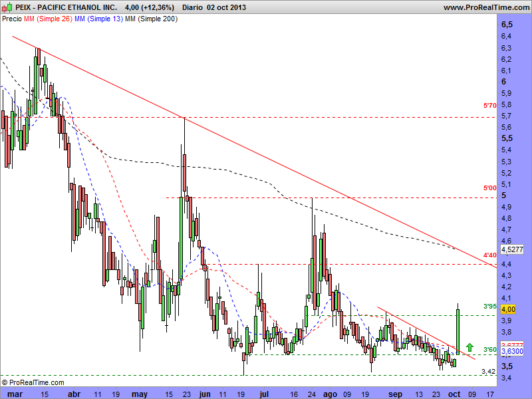Click the 6,3 value on price axis

(506, 48)
